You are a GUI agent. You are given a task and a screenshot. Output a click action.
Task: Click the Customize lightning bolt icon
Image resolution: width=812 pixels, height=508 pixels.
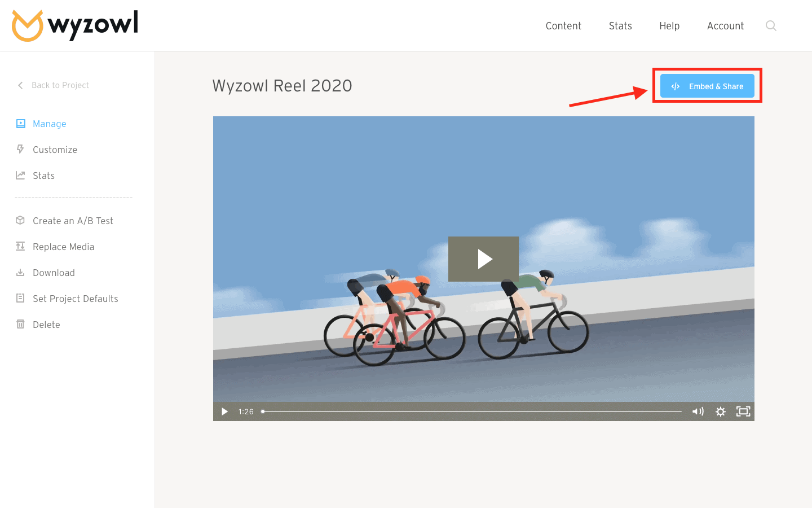[20, 149]
